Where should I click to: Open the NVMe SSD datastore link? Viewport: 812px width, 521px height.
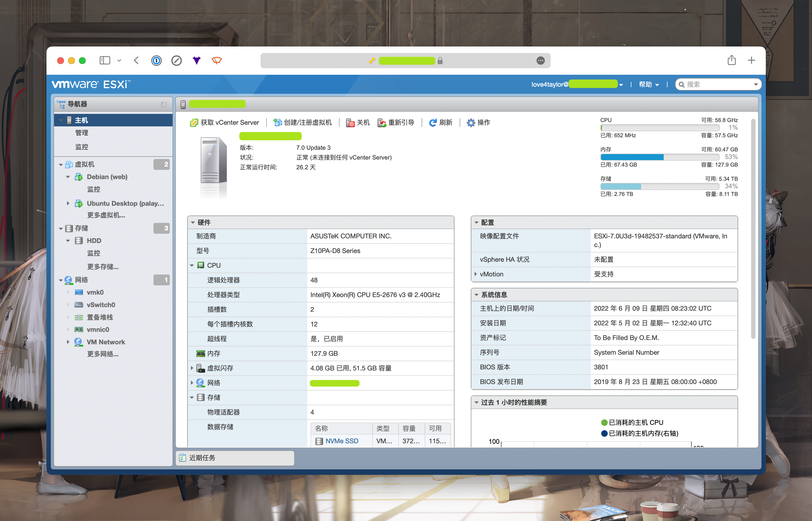pos(341,441)
